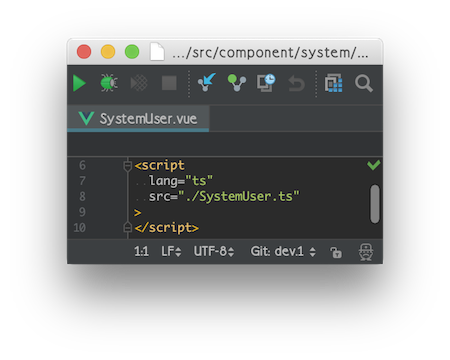
Task: Click the fold marker at line 10 closing script
Action: coord(127,227)
